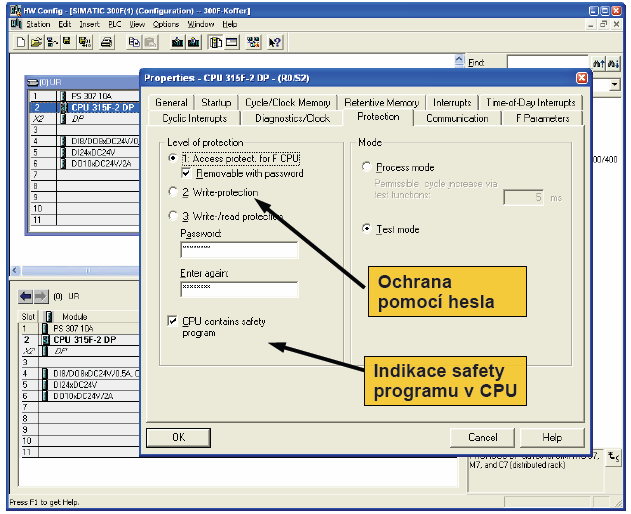631x514 pixels.
Task: Switch to the Communication tab
Action: point(457,118)
